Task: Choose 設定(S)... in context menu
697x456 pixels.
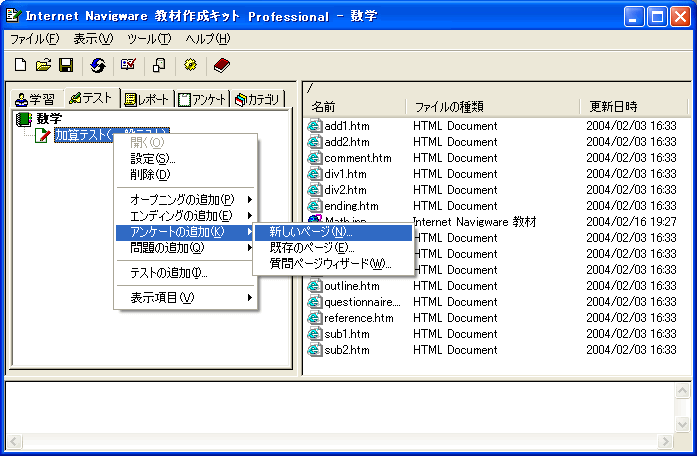Action: pos(186,159)
